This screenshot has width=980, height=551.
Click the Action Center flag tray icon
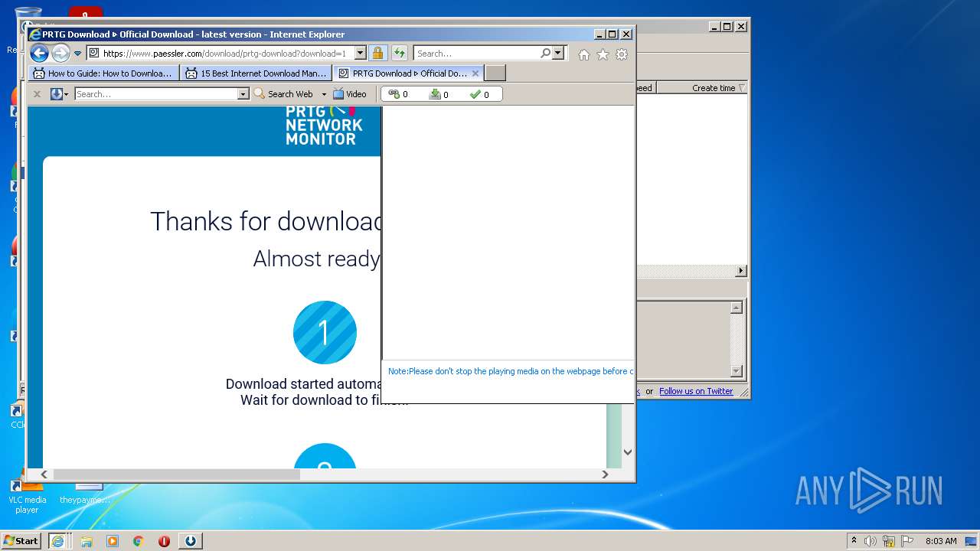click(907, 541)
